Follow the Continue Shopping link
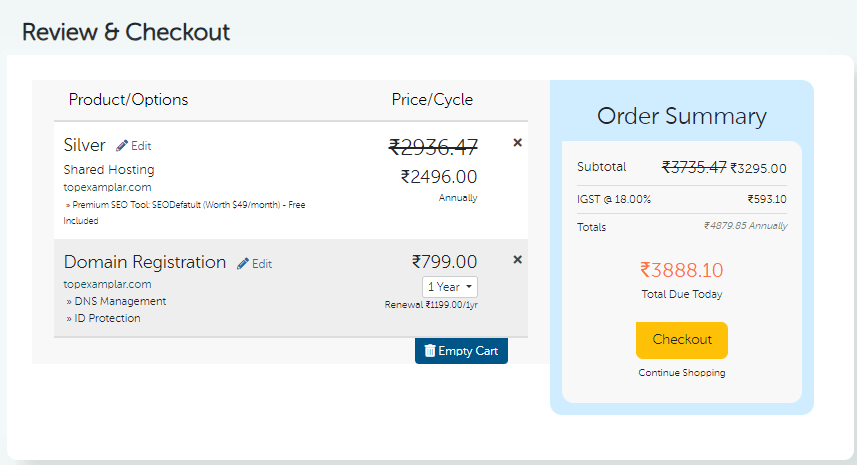The width and height of the screenshot is (857, 465). point(681,373)
